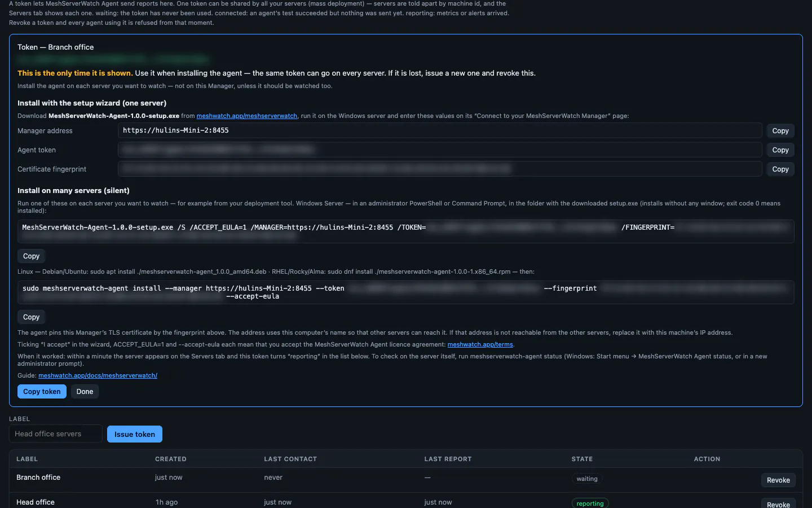Revoke the Branch office token
Screen dimensions: 812x508
click(x=778, y=480)
